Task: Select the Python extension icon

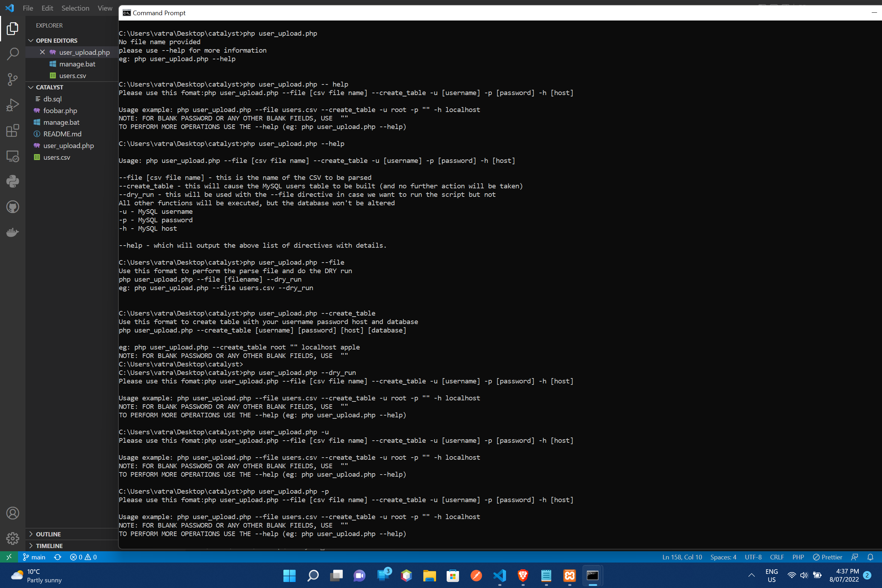Action: coord(13,181)
